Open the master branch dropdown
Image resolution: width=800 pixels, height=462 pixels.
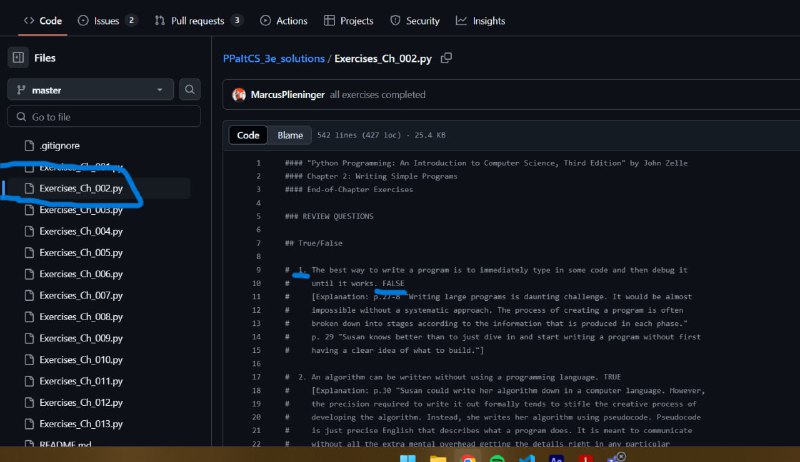click(90, 90)
